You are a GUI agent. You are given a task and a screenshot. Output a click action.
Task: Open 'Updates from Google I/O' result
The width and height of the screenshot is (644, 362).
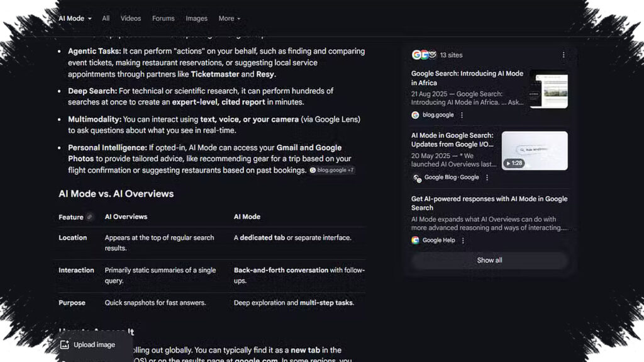click(x=452, y=140)
